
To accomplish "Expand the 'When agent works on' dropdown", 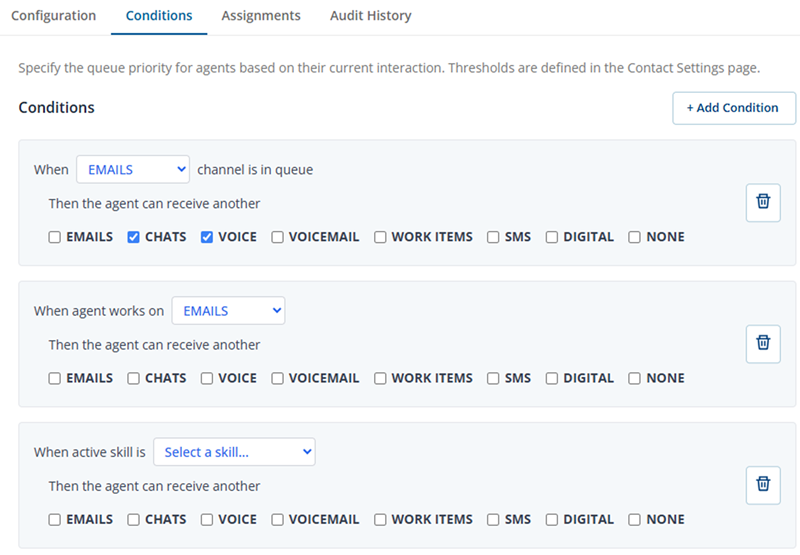I will click(x=228, y=311).
